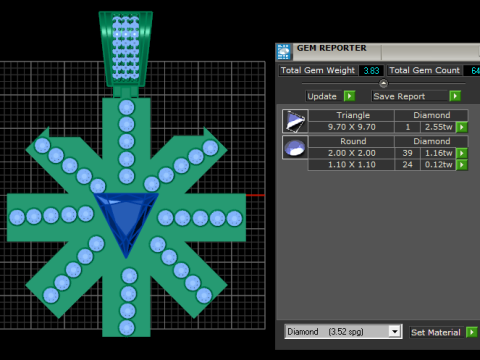Open the Diamond material dropdown
This screenshot has height=360, width=480.
(395, 332)
